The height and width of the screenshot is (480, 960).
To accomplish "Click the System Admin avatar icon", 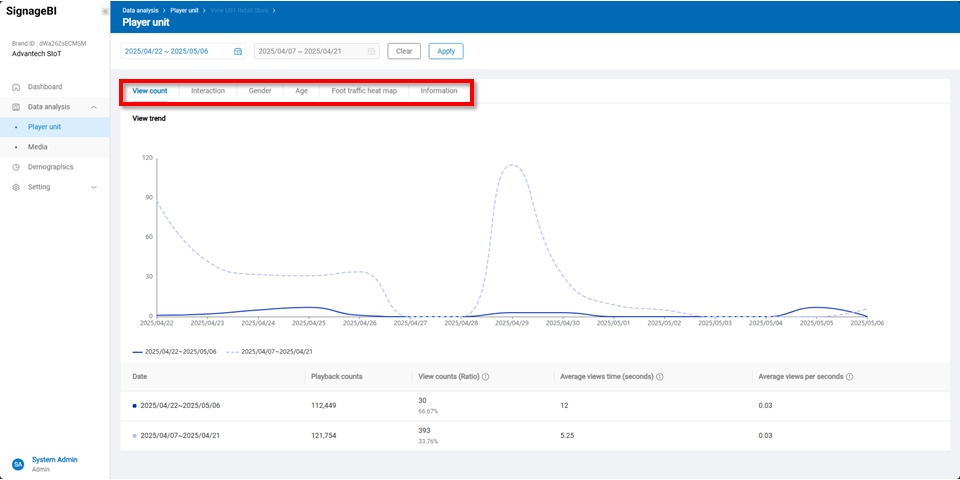I will coord(18,464).
